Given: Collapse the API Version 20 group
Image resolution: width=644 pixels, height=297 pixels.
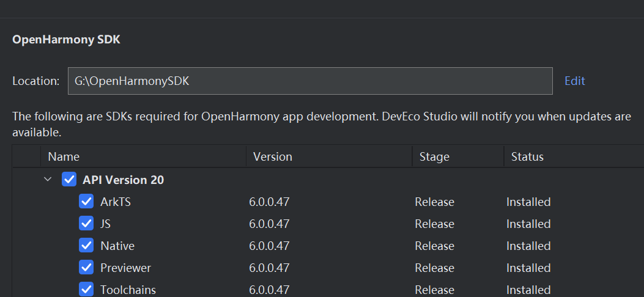Looking at the screenshot, I should (x=48, y=180).
